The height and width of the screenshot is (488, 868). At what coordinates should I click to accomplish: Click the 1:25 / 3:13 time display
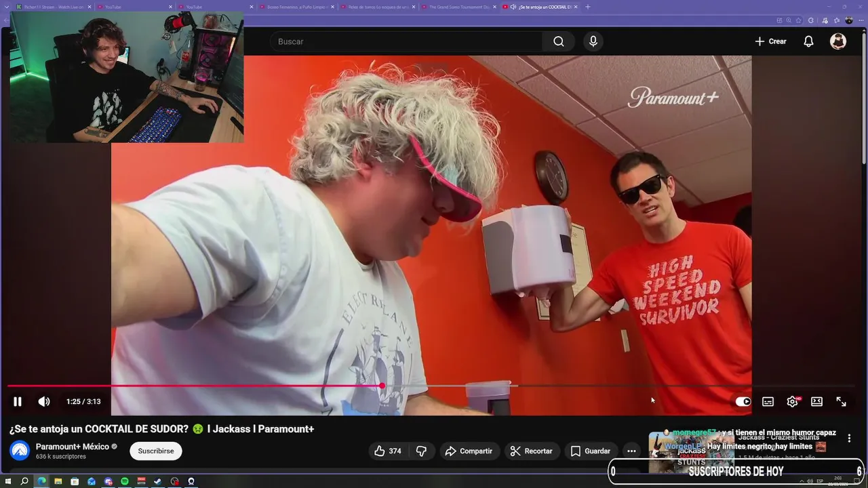pos(83,402)
